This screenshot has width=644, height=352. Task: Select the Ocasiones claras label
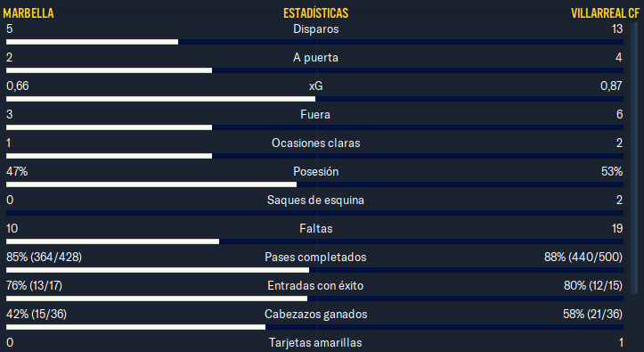point(316,143)
